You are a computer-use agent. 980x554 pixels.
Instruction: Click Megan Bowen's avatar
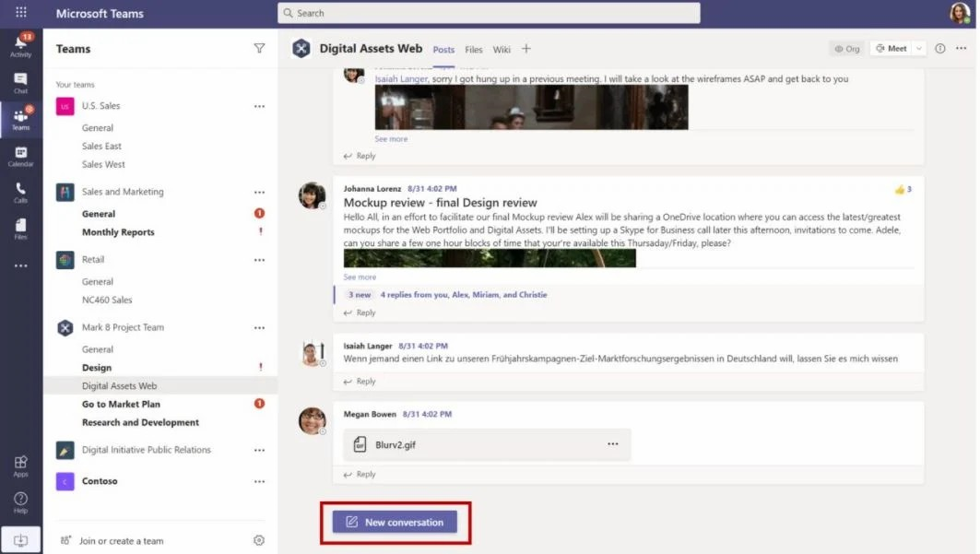click(312, 420)
